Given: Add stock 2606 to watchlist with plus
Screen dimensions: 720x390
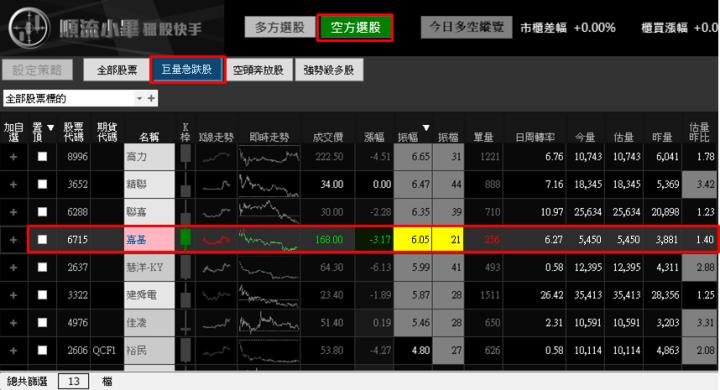Looking at the screenshot, I should pos(13,350).
